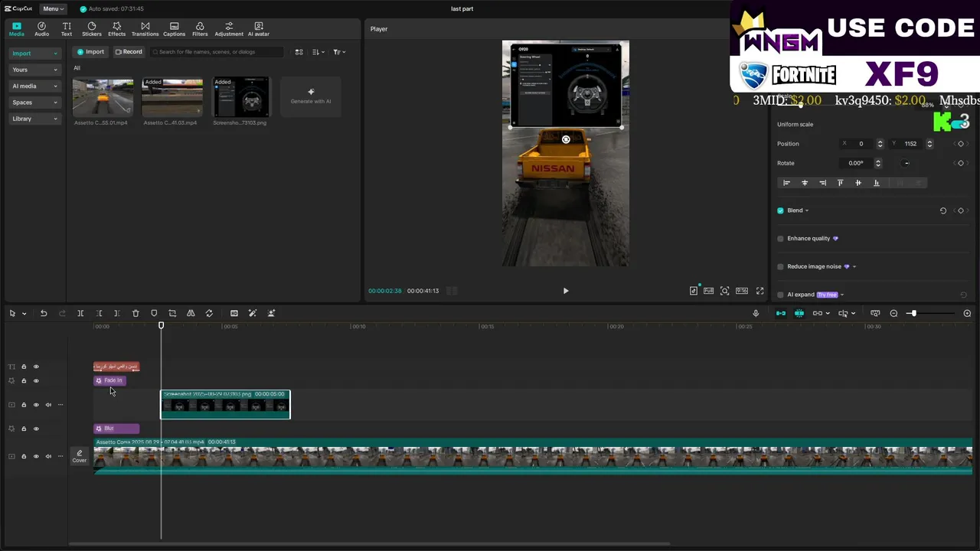Screen dimensions: 980x551
Task: Expand the AI media section
Action: point(34,86)
